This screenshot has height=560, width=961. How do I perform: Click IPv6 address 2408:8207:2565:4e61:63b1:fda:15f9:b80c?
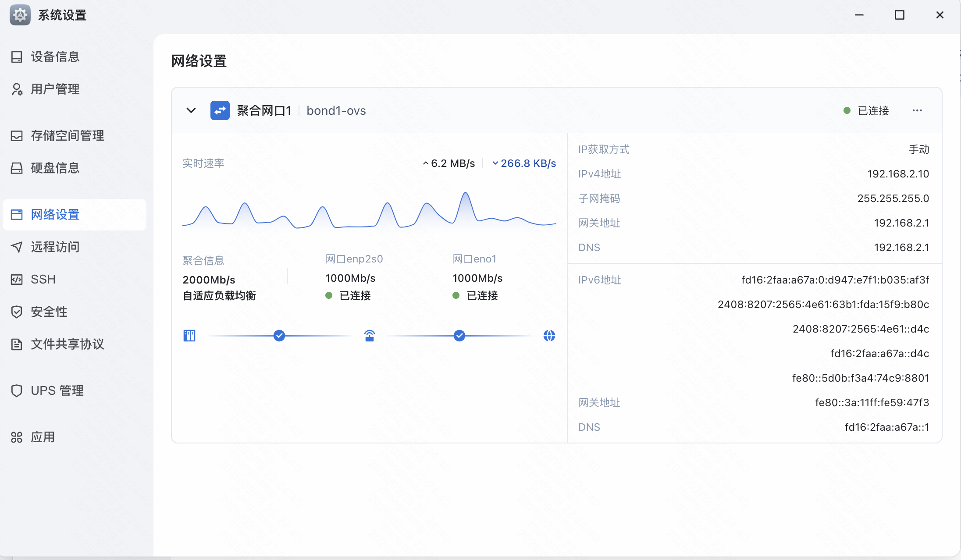(823, 305)
